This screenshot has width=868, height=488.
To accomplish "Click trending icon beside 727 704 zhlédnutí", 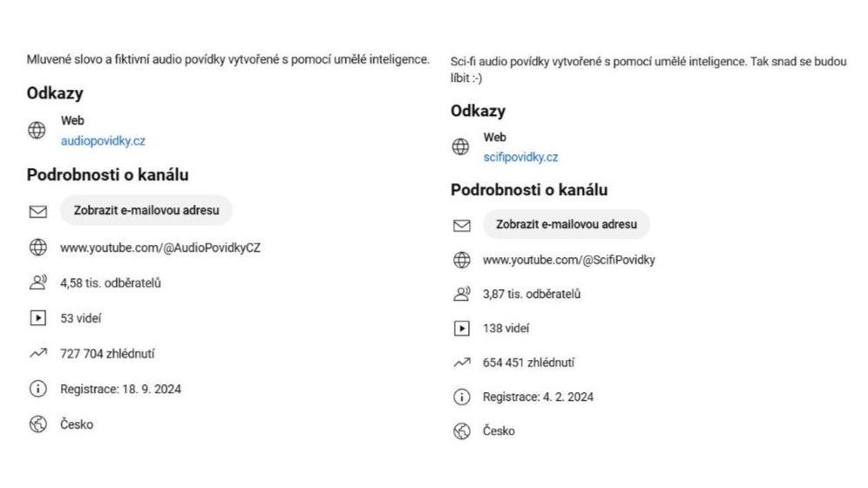I will [37, 353].
